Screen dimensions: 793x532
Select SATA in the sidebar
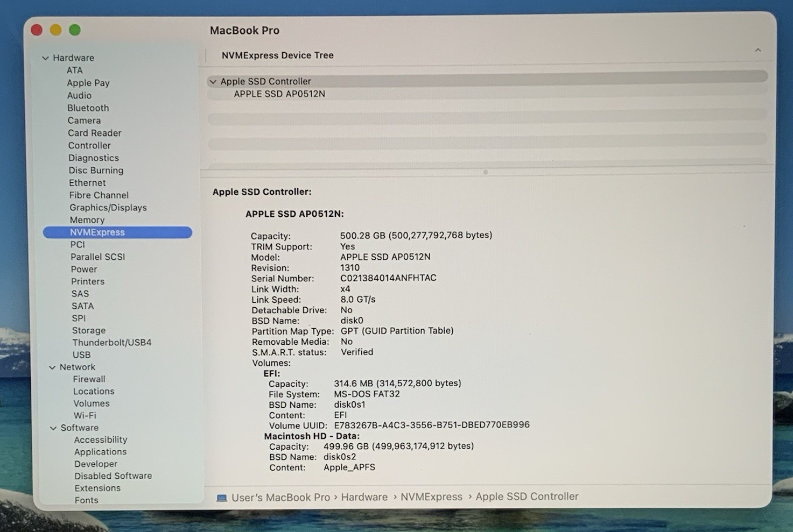(83, 306)
